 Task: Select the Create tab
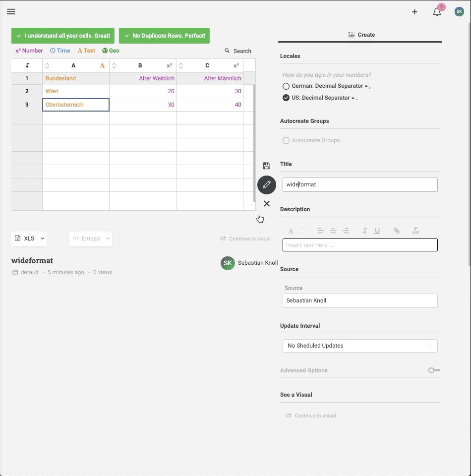pos(360,35)
